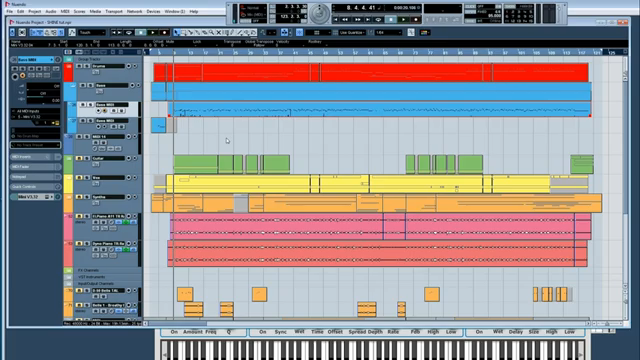Solo the Vox track

pos(86,178)
